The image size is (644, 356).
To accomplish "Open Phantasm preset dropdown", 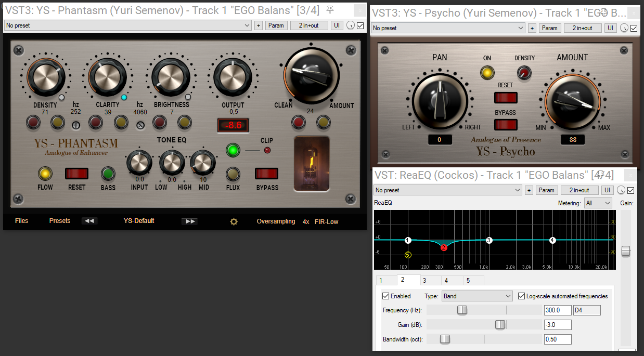I will click(x=128, y=25).
